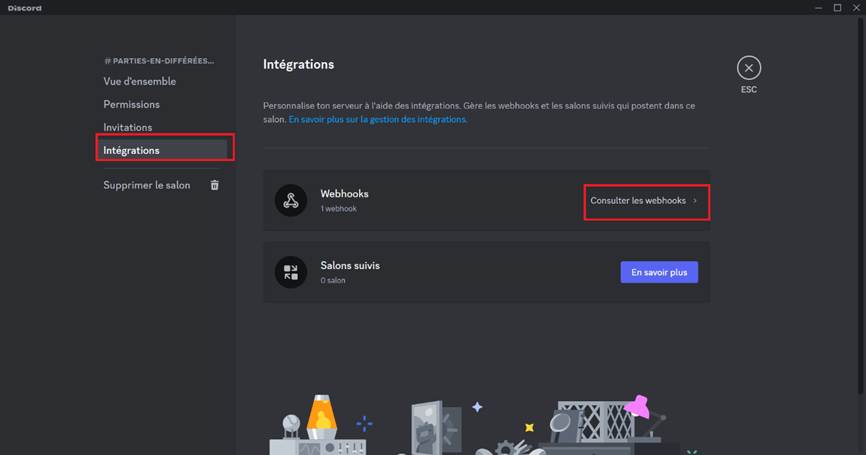Close the Discord window
This screenshot has height=455, width=866.
[855, 7]
